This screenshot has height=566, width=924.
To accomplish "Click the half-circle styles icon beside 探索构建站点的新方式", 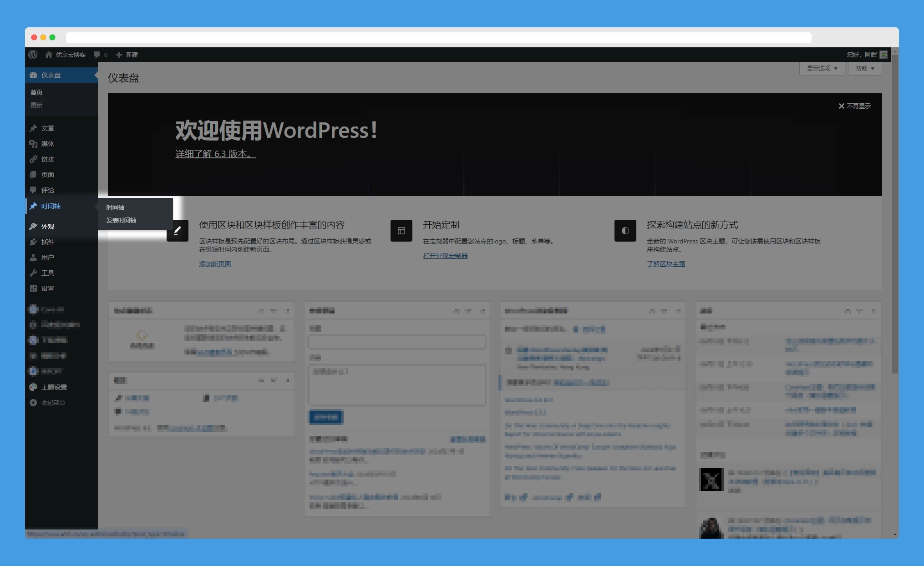I will pyautogui.click(x=625, y=231).
